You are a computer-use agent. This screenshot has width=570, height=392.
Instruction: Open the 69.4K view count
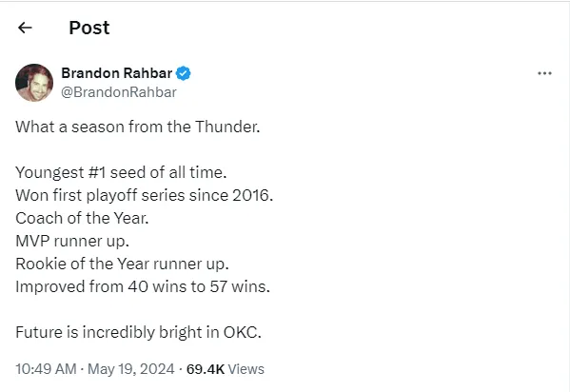[x=206, y=369]
